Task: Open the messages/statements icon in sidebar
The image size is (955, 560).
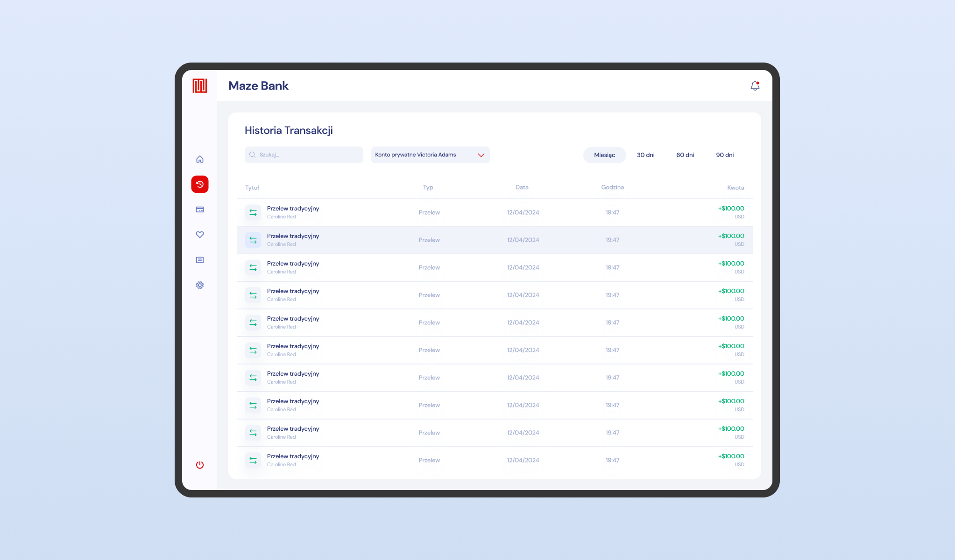Action: pyautogui.click(x=200, y=259)
